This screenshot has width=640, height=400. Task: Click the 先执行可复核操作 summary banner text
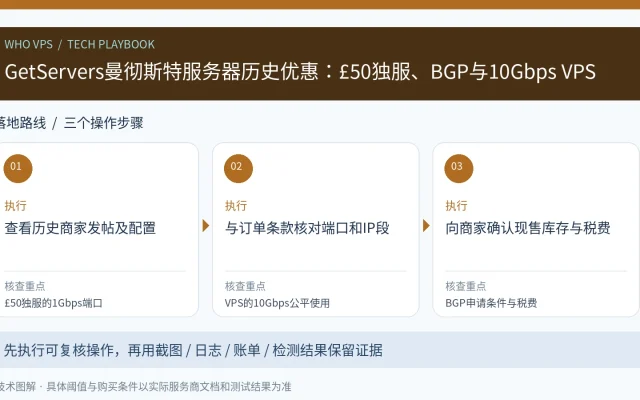click(193, 350)
